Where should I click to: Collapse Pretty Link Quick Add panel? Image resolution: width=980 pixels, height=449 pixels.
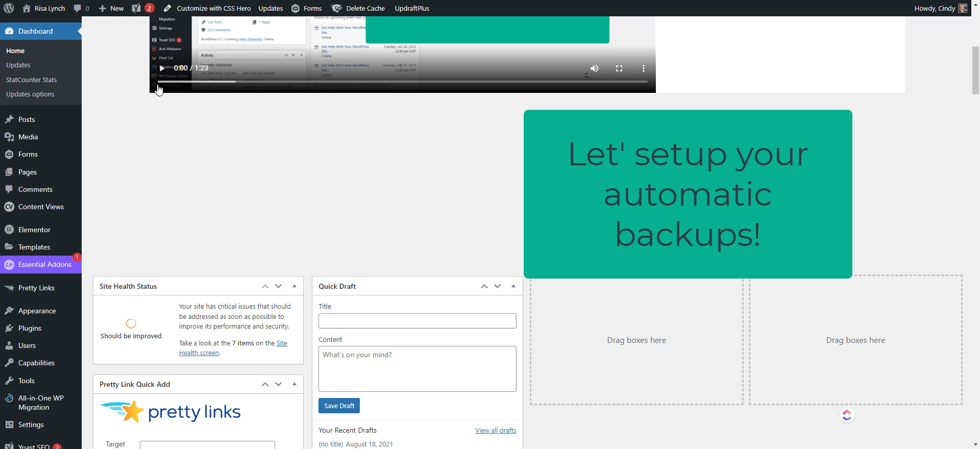[x=295, y=384]
